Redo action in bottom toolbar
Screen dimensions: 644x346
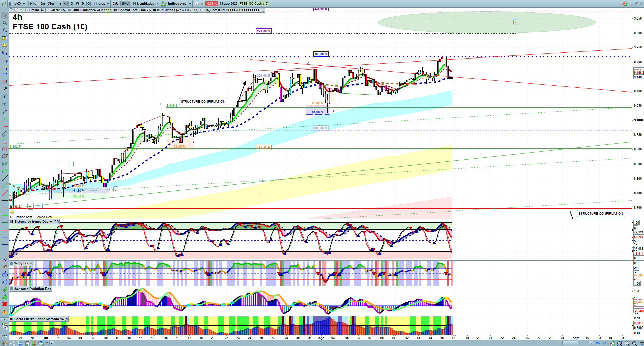pyautogui.click(x=605, y=343)
